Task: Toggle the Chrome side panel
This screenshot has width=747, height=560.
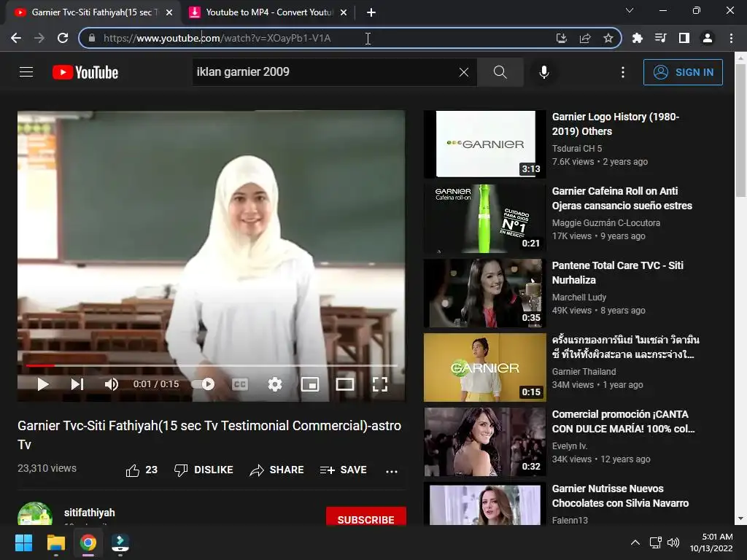Action: pyautogui.click(x=684, y=38)
